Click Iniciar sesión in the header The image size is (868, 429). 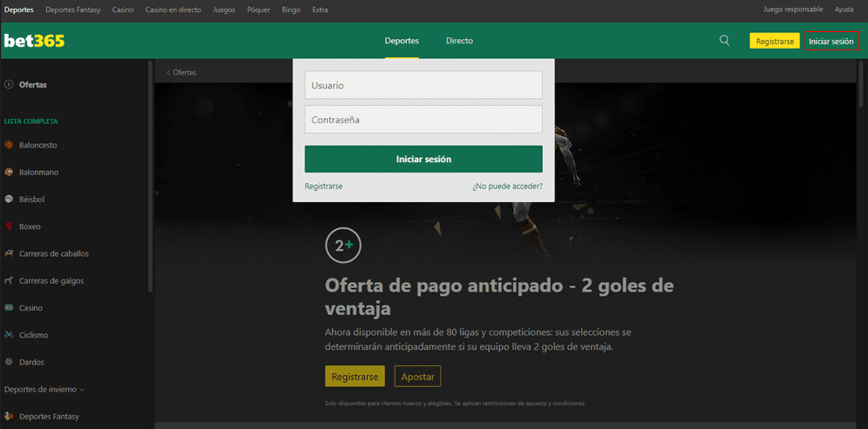pos(831,41)
